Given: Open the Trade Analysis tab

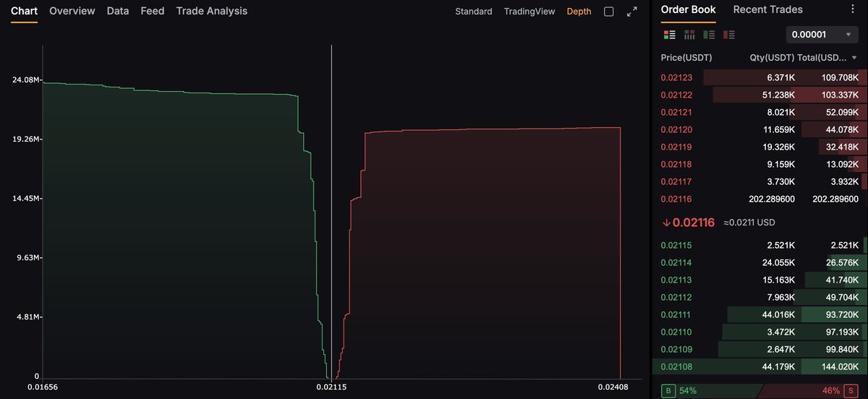Looking at the screenshot, I should [x=212, y=11].
